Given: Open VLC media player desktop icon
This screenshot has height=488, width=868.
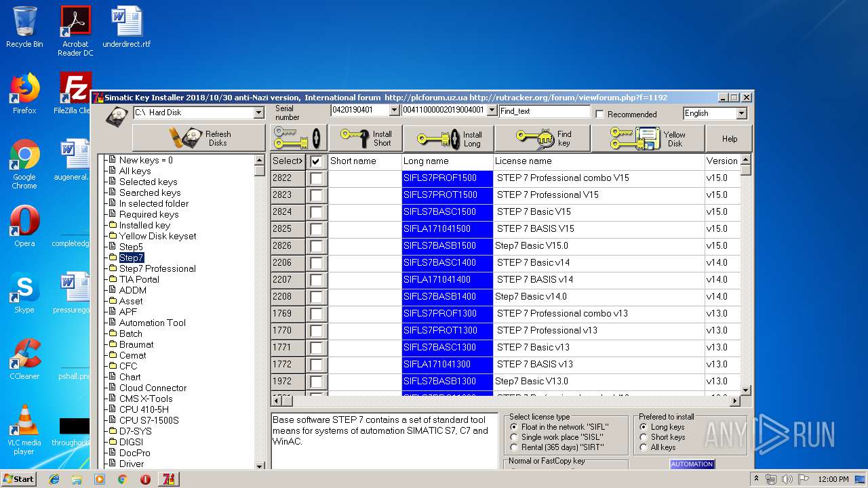Looking at the screenshot, I should click(x=24, y=430).
